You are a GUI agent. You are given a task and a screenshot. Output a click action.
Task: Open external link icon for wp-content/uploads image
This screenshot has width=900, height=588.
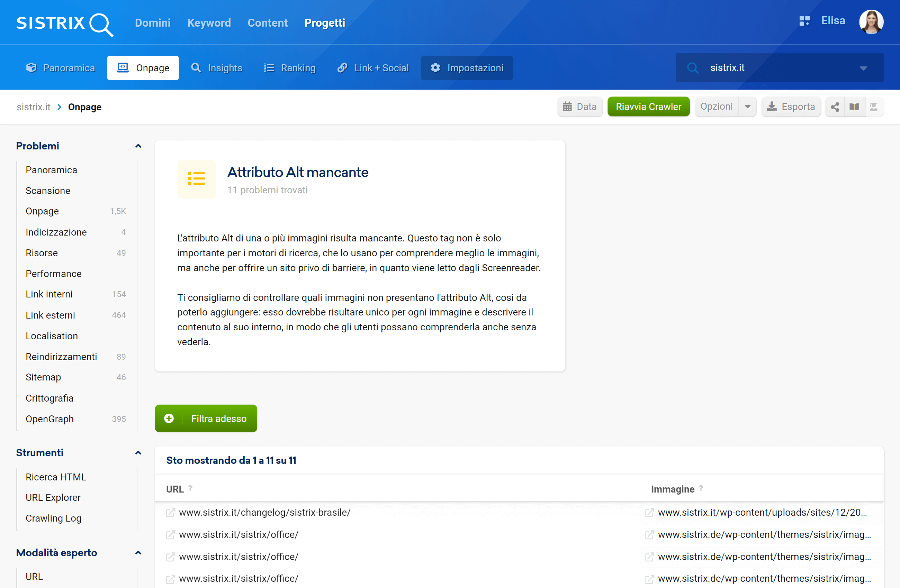[649, 513]
